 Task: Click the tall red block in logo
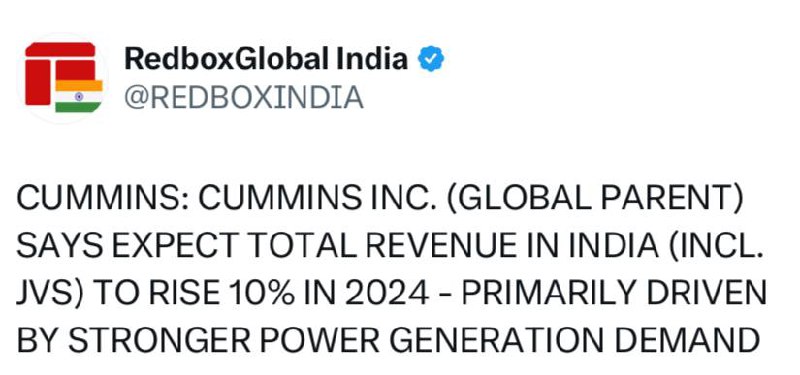click(x=38, y=82)
